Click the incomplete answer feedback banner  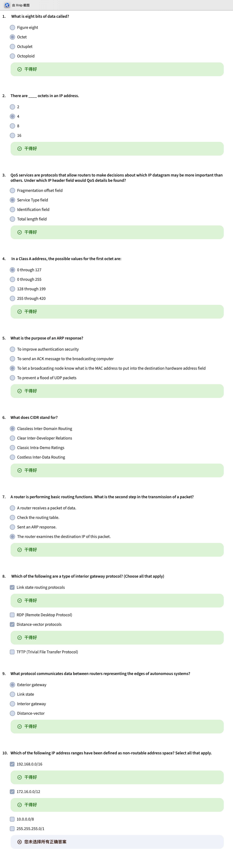[x=117, y=841]
